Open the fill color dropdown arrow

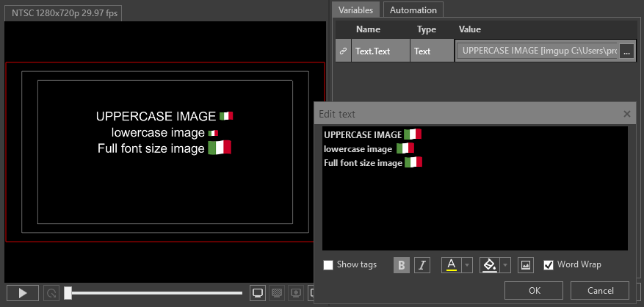[x=505, y=265]
